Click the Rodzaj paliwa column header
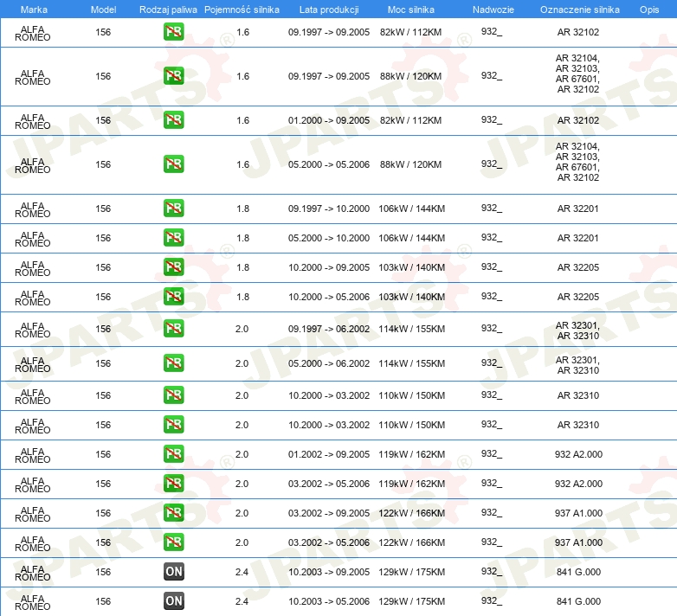The height and width of the screenshot is (616, 677). tap(168, 10)
